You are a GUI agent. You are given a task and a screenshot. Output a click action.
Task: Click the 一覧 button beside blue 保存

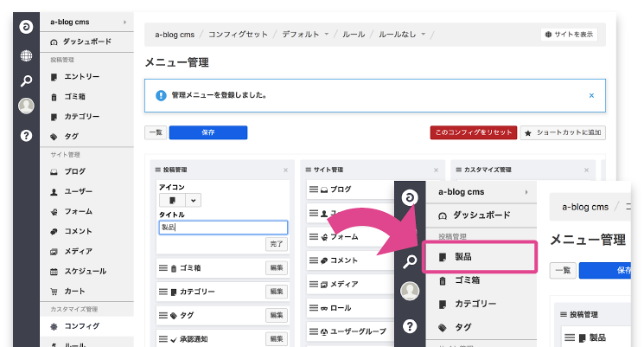pos(156,132)
